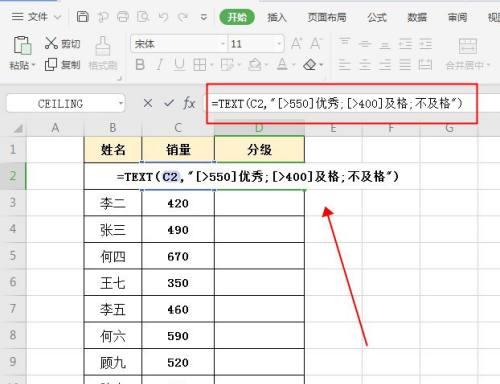Click the 格式刷 format painter icon
The height and width of the screenshot is (384, 500).
point(103,46)
